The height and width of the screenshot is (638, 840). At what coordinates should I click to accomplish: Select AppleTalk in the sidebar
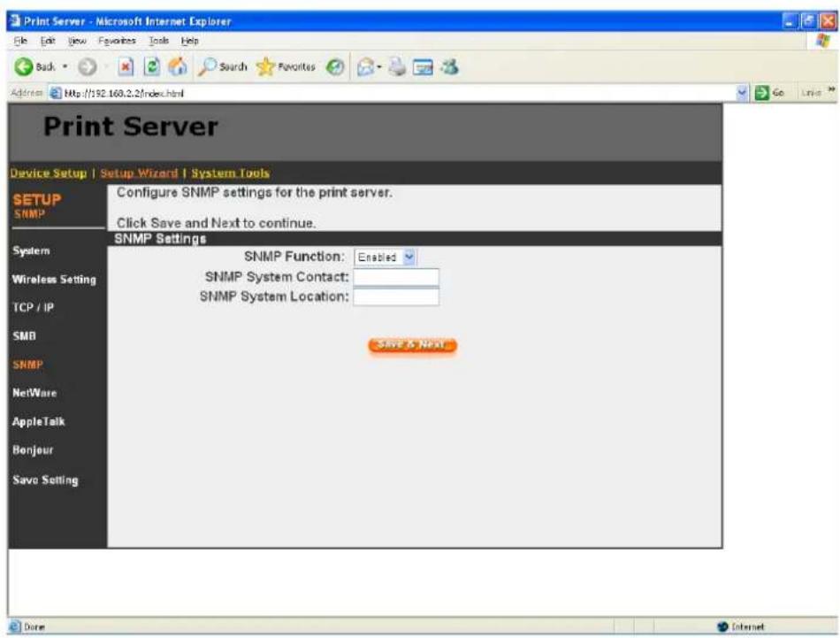click(39, 421)
